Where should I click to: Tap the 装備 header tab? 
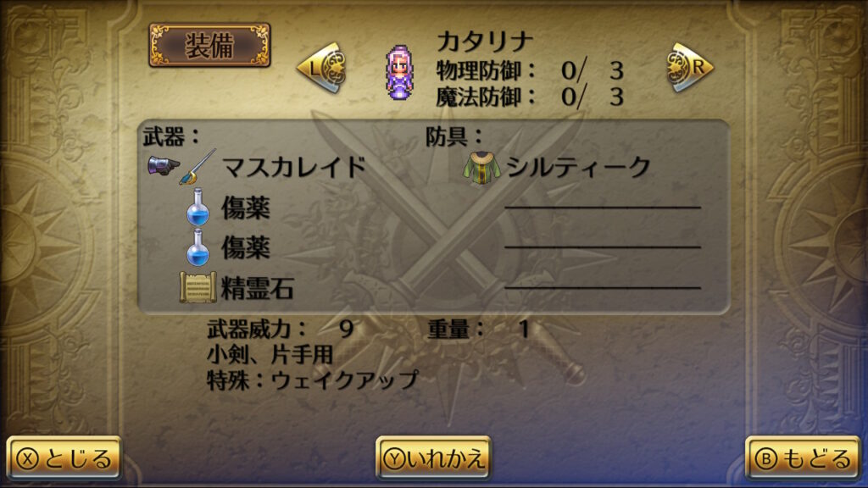(x=209, y=46)
